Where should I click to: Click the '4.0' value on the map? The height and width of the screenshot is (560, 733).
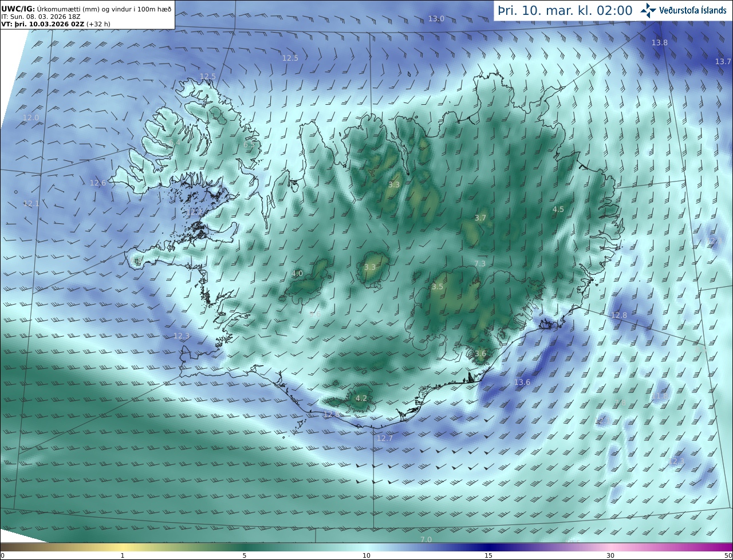click(x=297, y=274)
